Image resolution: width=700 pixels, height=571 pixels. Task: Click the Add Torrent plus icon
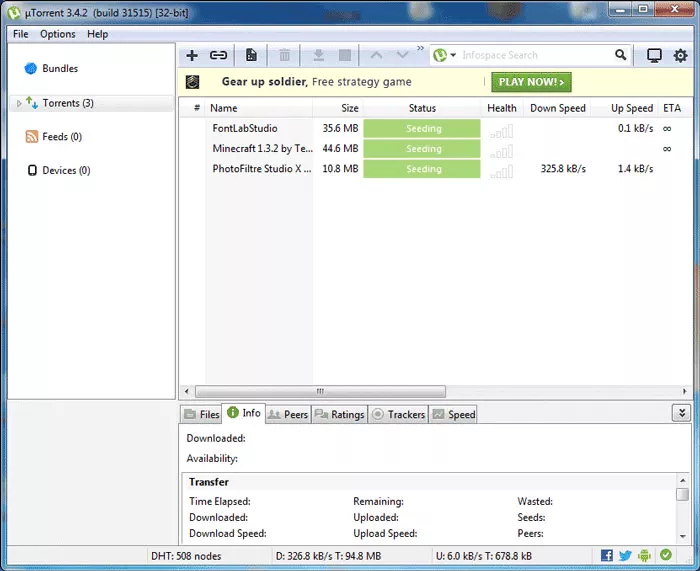pyautogui.click(x=192, y=55)
